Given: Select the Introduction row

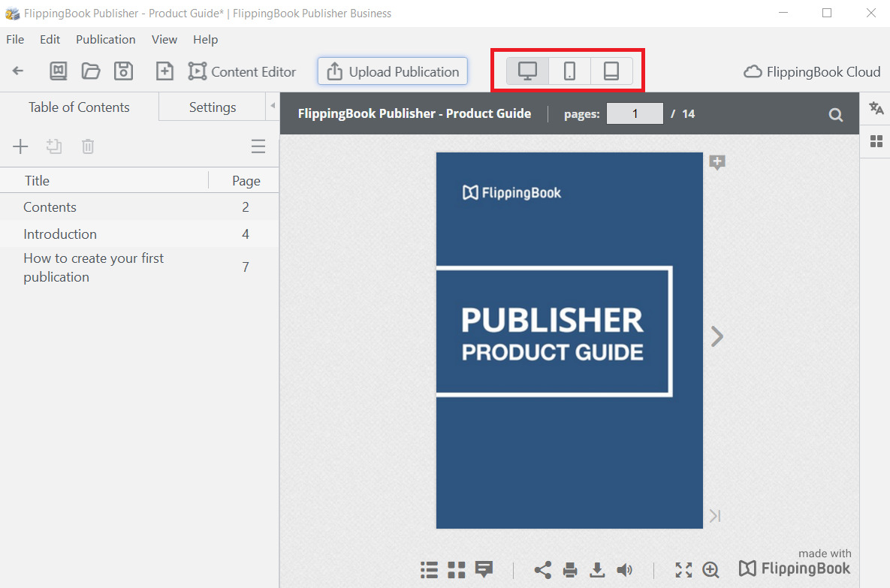Looking at the screenshot, I should [139, 234].
